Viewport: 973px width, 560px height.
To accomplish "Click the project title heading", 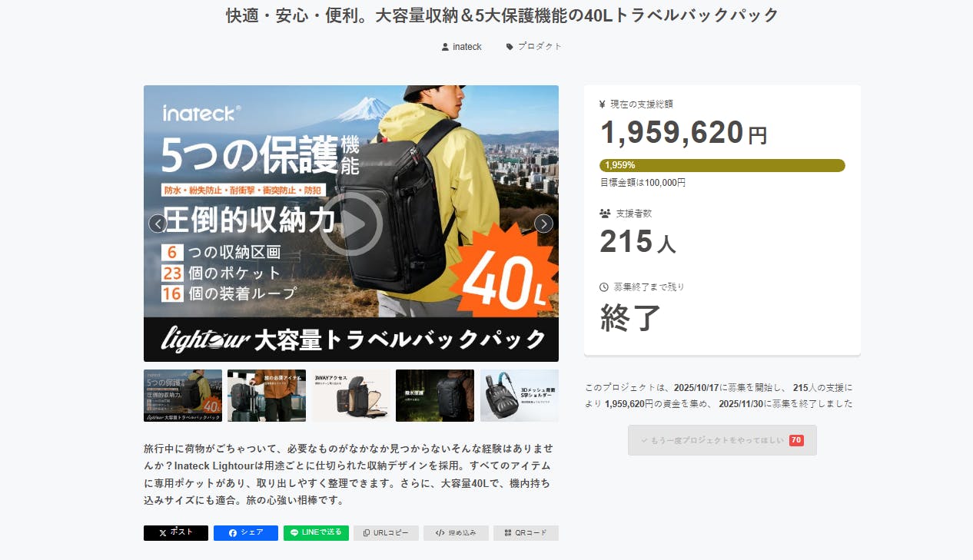I will 502,15.
